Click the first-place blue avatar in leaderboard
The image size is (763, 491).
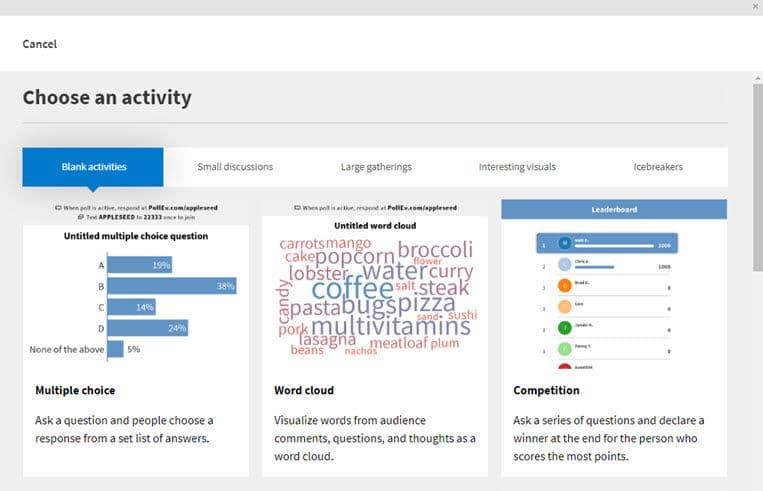coord(566,242)
